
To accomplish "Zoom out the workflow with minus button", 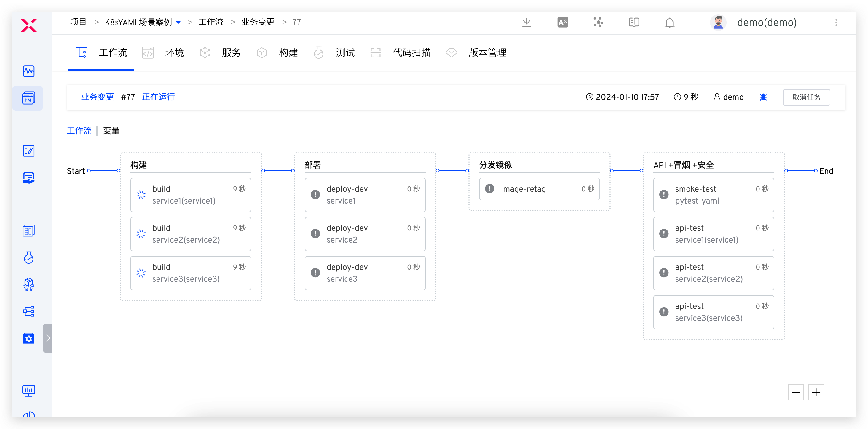I will click(x=796, y=392).
